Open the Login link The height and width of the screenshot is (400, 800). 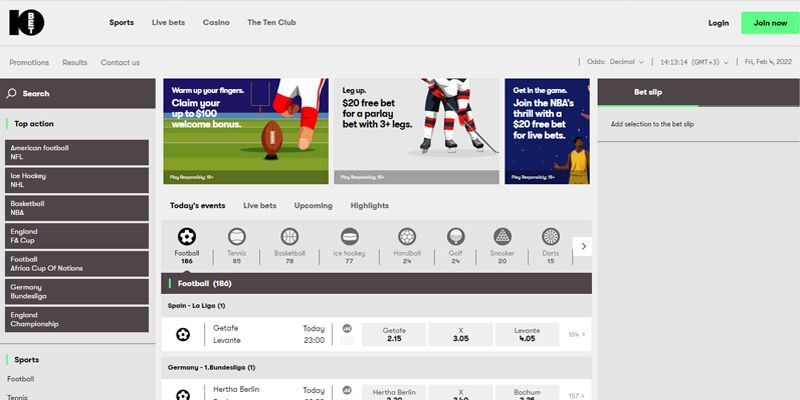coord(718,22)
